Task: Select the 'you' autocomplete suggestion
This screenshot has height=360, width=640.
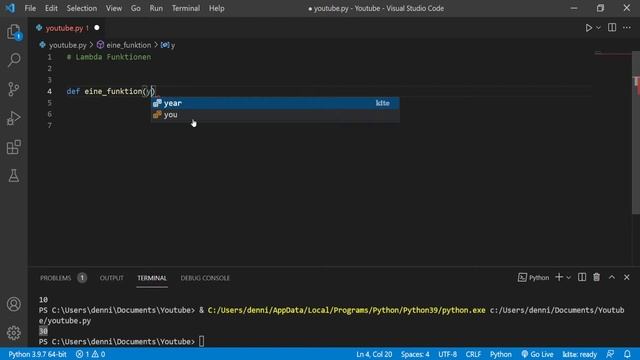Action: click(x=275, y=115)
